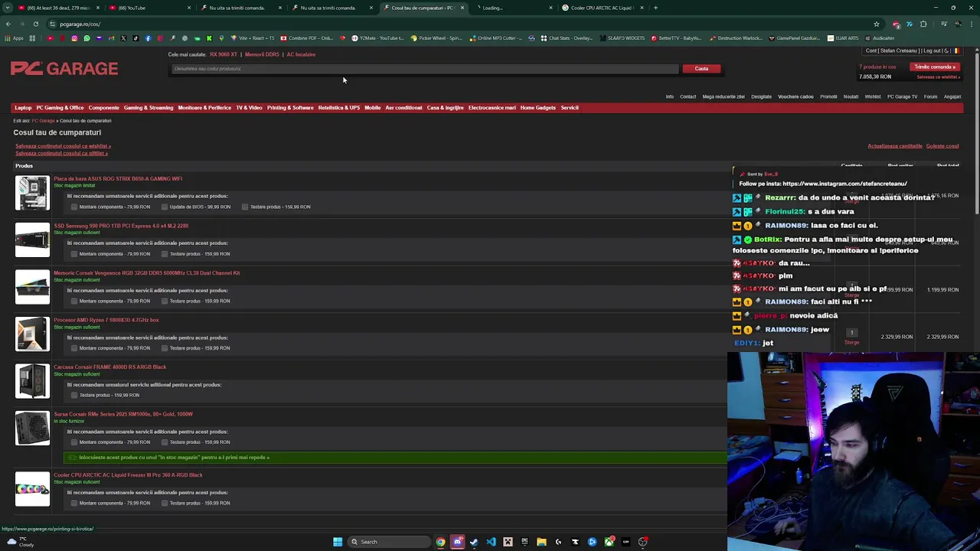Open SSD Samsung 990 PRO product link

click(121, 226)
